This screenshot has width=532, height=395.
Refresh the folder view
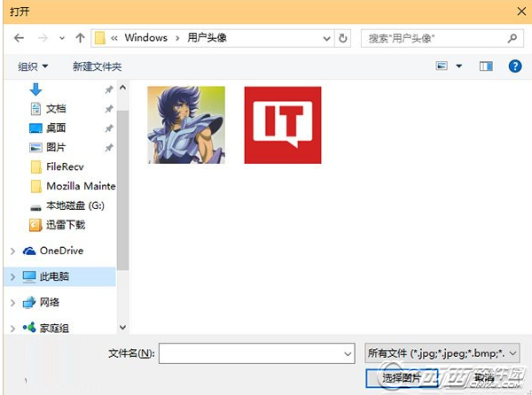pos(343,38)
